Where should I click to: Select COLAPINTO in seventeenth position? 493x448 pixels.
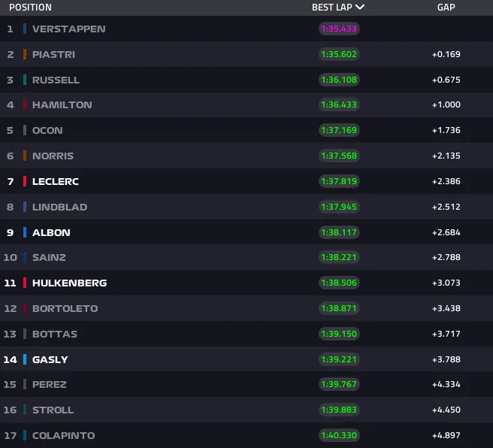(x=63, y=435)
